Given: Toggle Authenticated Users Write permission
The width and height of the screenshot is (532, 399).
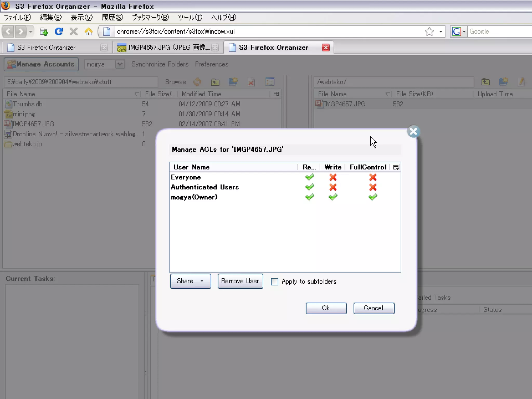Looking at the screenshot, I should tap(333, 187).
